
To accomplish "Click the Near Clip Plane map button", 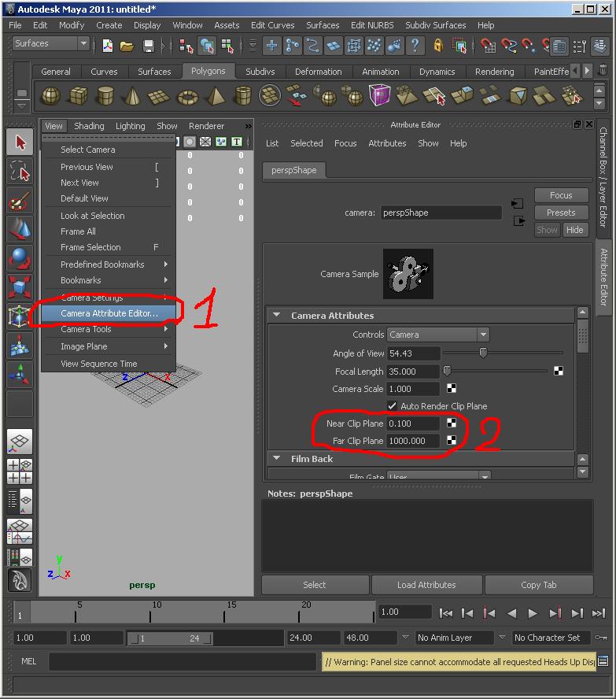I will (452, 423).
